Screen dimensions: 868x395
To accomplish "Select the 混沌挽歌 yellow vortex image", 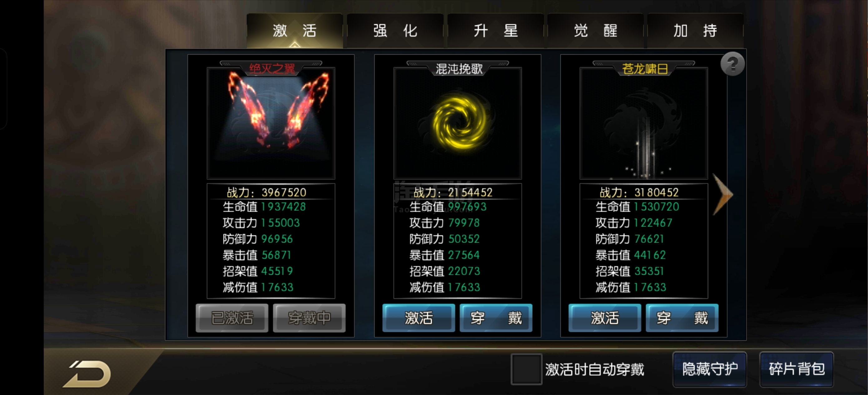I will pos(458,123).
